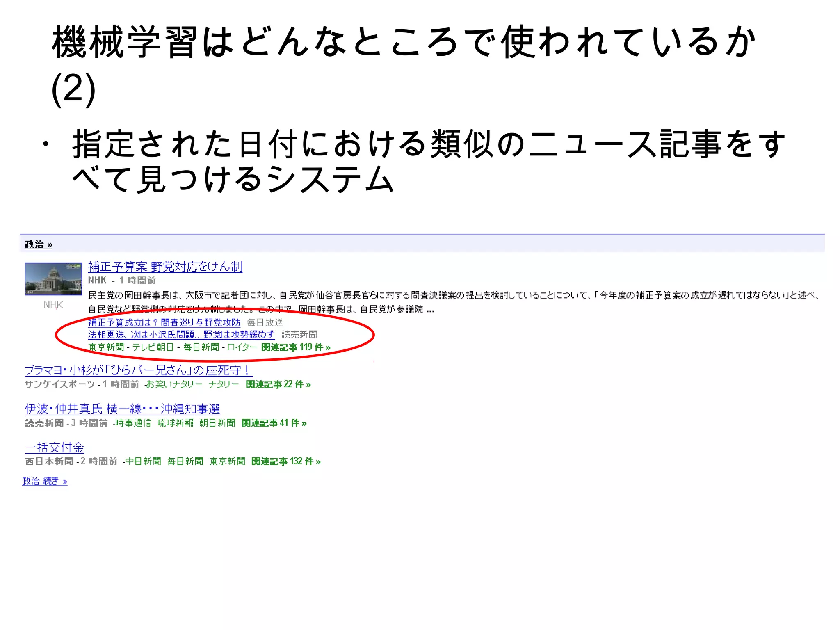This screenshot has height=630, width=840.
Task: Open the 政治 » section header link
Action: [39, 244]
